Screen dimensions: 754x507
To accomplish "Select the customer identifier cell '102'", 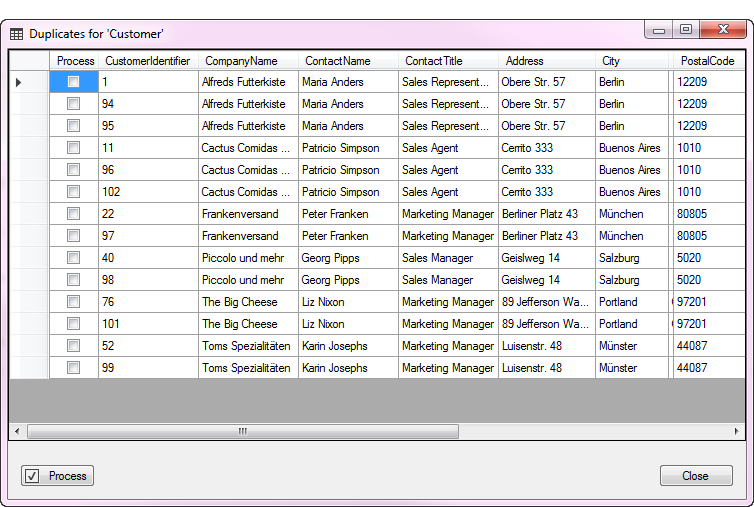I will point(148,192).
